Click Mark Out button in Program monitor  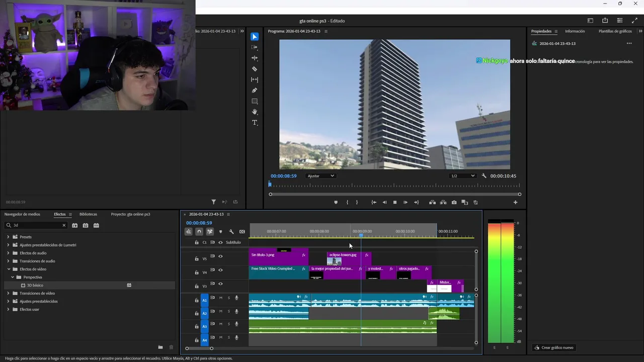[357, 202]
